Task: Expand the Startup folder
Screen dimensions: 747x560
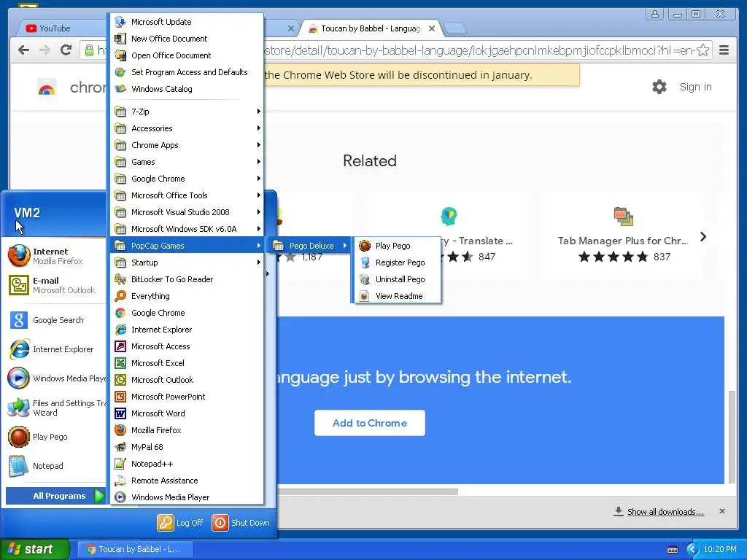Action: coord(187,262)
